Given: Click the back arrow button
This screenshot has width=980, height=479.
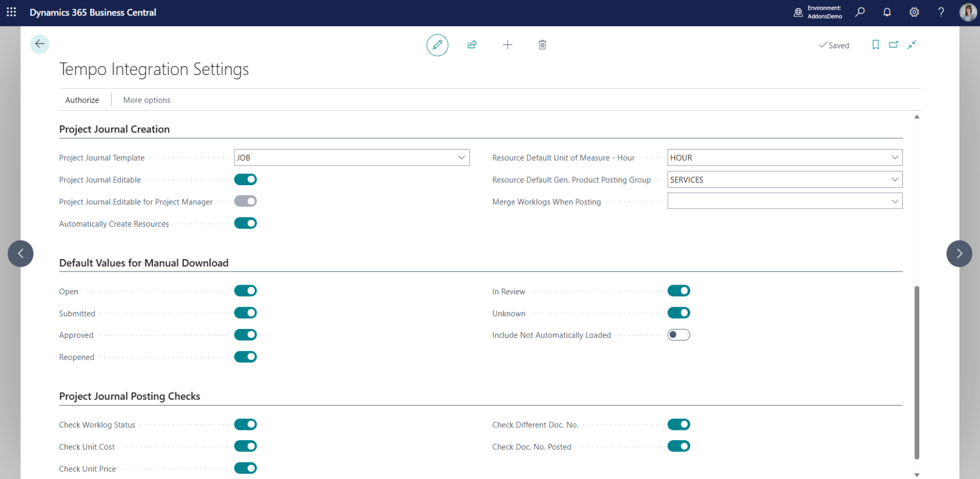Looking at the screenshot, I should [x=40, y=44].
